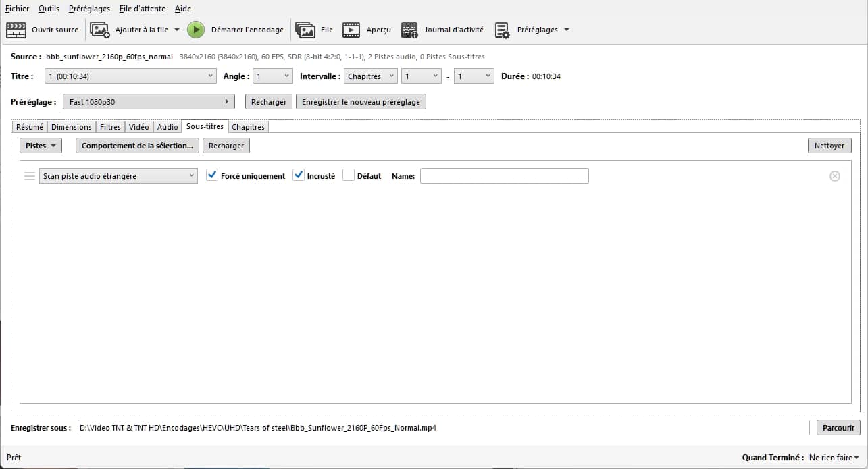Enable the Défaut checkbox

[349, 175]
